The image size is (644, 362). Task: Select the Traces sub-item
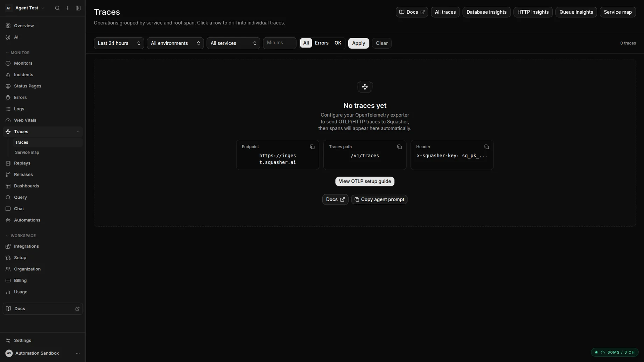[x=48, y=142]
